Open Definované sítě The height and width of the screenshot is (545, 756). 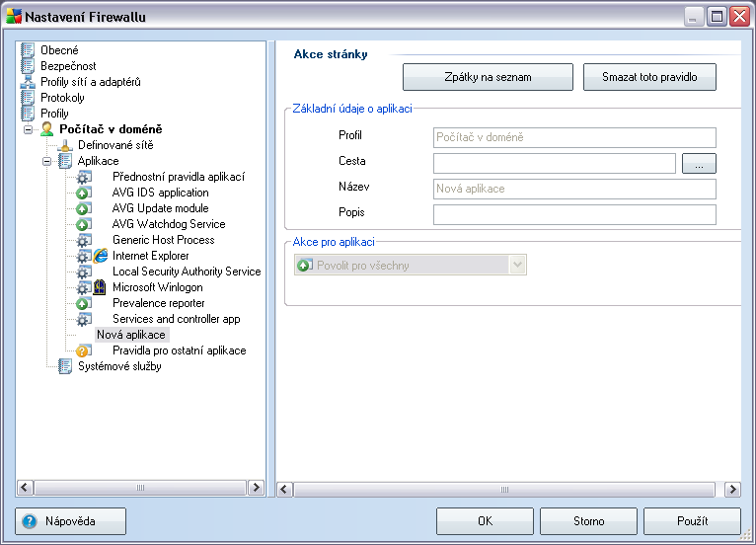pos(115,145)
